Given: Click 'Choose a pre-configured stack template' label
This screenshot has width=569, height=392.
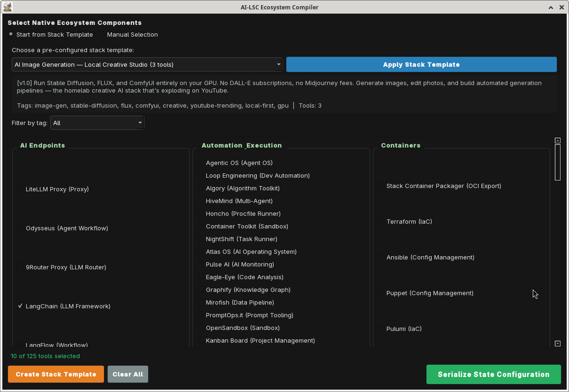Looking at the screenshot, I should point(73,50).
